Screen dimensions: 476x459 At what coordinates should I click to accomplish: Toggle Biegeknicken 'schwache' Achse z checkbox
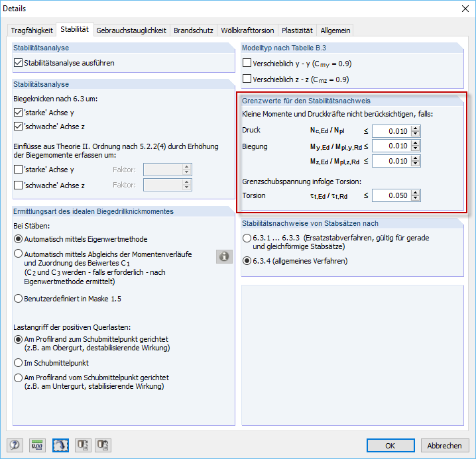[18, 127]
